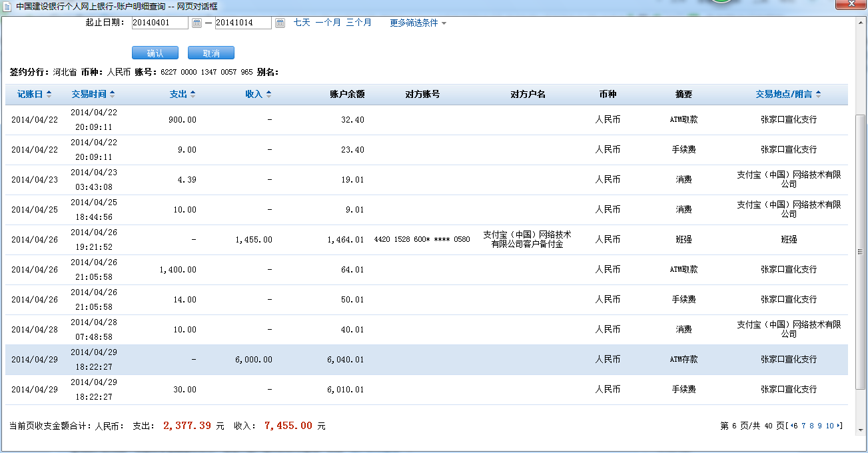Open the end date calendar picker
The image size is (868, 453).
(x=280, y=23)
